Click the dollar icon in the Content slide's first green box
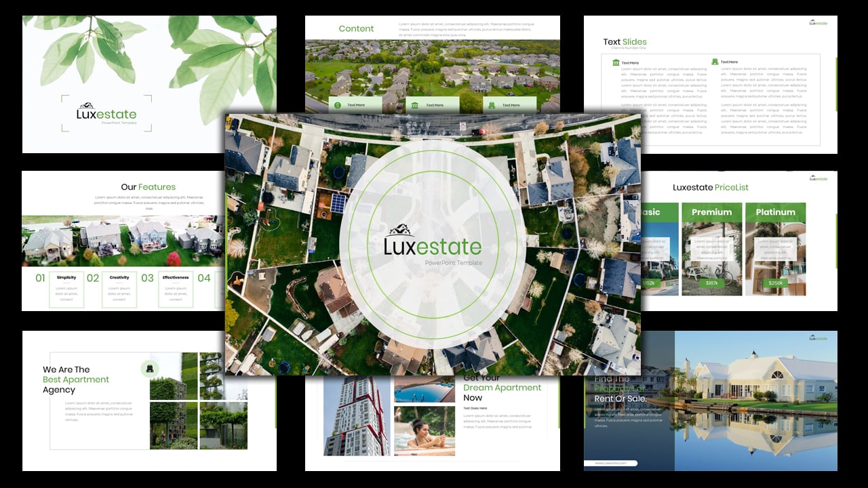 pyautogui.click(x=338, y=105)
